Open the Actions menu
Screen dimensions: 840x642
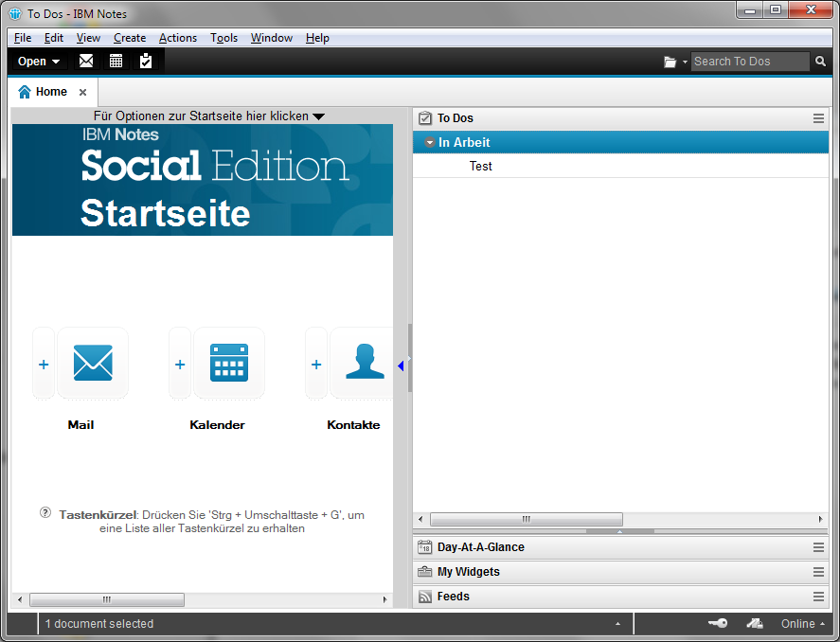pos(178,38)
